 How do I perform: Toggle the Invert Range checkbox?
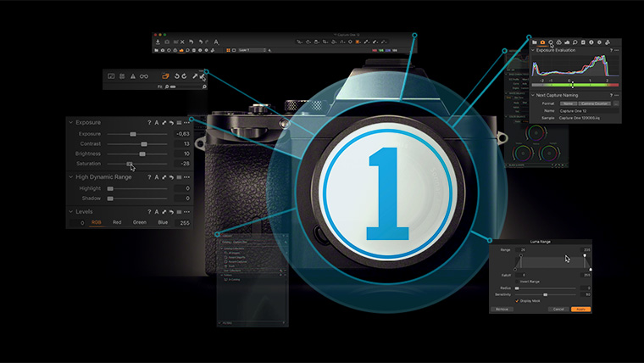pyautogui.click(x=518, y=282)
